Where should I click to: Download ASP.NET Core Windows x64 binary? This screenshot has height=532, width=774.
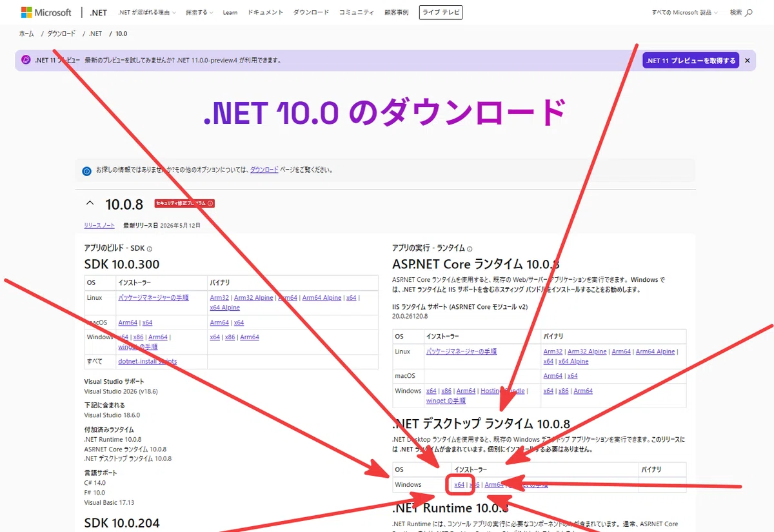click(548, 391)
